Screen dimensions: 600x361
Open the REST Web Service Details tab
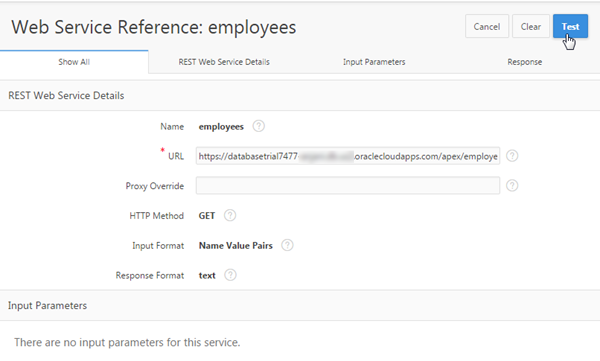click(x=224, y=62)
